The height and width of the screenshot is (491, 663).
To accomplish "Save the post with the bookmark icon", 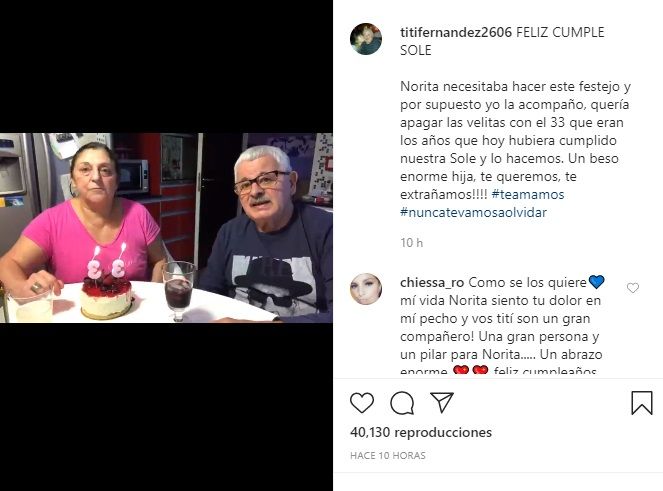I will pos(641,403).
